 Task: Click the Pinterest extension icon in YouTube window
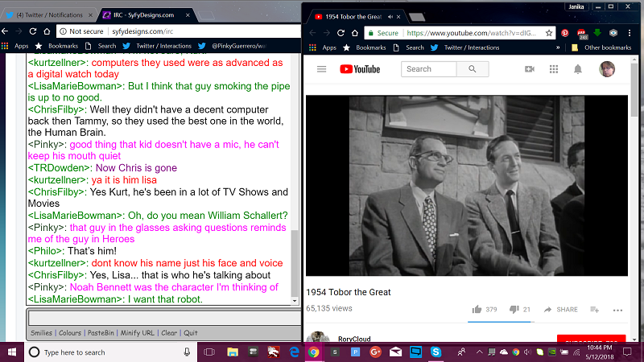click(x=565, y=33)
